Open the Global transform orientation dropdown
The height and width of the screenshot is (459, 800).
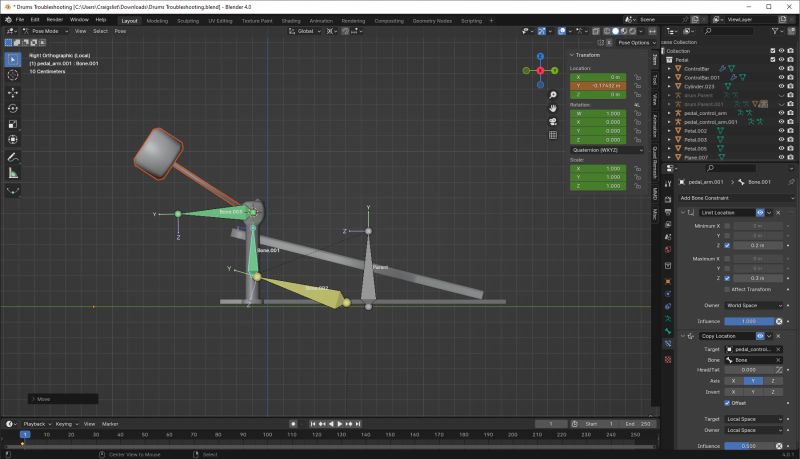[305, 31]
